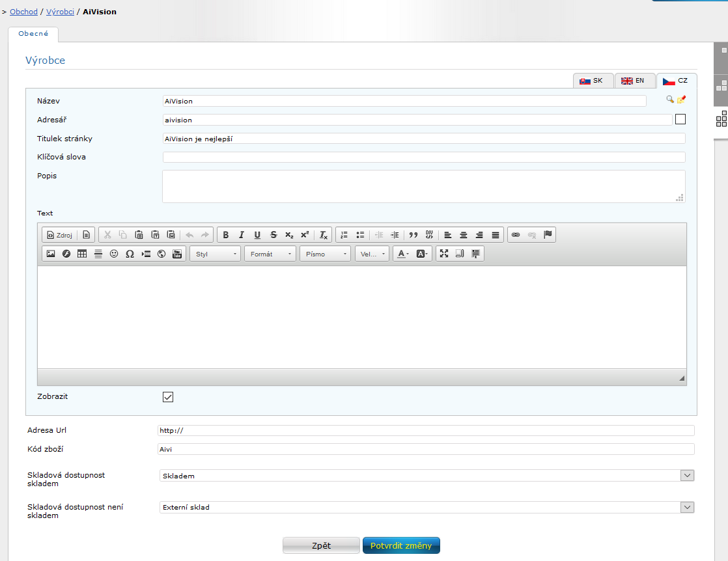Open the Formát dropdown

point(270,254)
